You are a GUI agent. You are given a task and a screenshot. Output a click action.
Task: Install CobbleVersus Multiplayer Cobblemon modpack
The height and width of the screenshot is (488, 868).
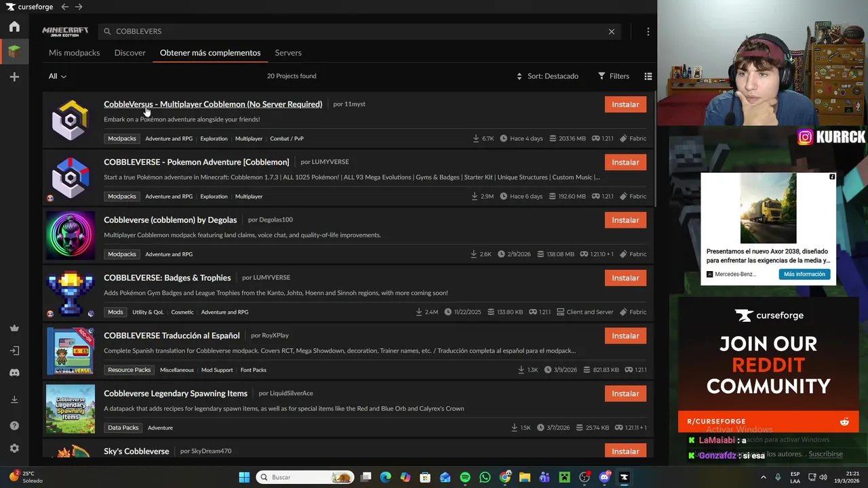coord(625,104)
